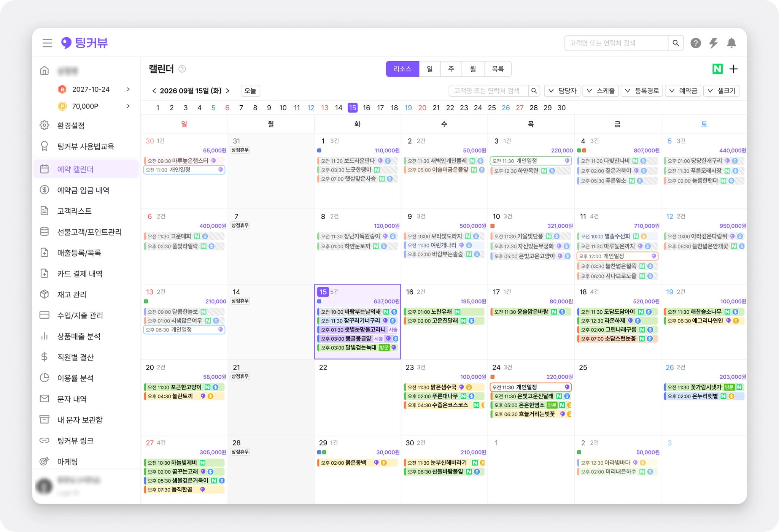Open 오전 10:00 바람부는날의새 reservation
The image size is (779, 532).
tap(358, 312)
